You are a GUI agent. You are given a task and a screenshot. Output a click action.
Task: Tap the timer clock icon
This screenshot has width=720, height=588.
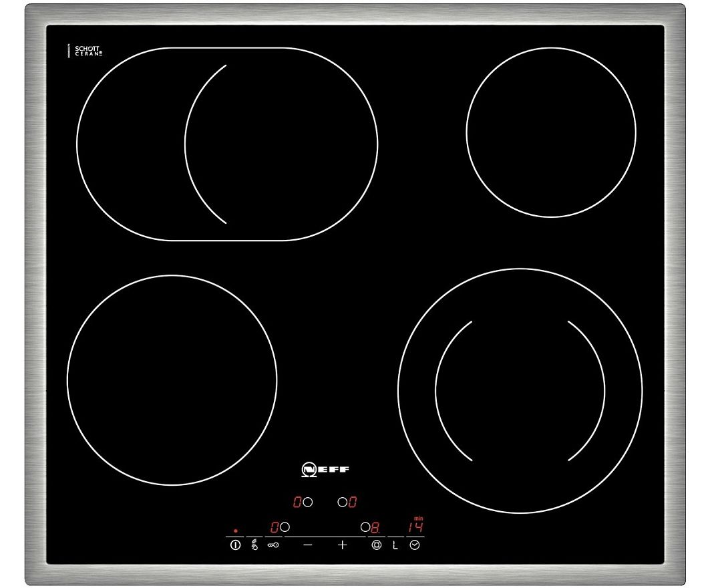coord(415,545)
